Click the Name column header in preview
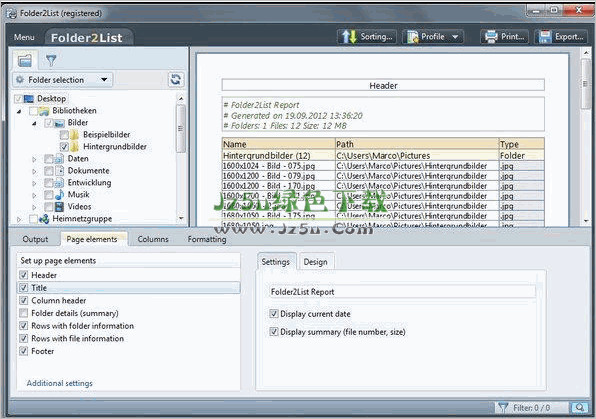Screen dimensions: 596x419 [x=278, y=144]
